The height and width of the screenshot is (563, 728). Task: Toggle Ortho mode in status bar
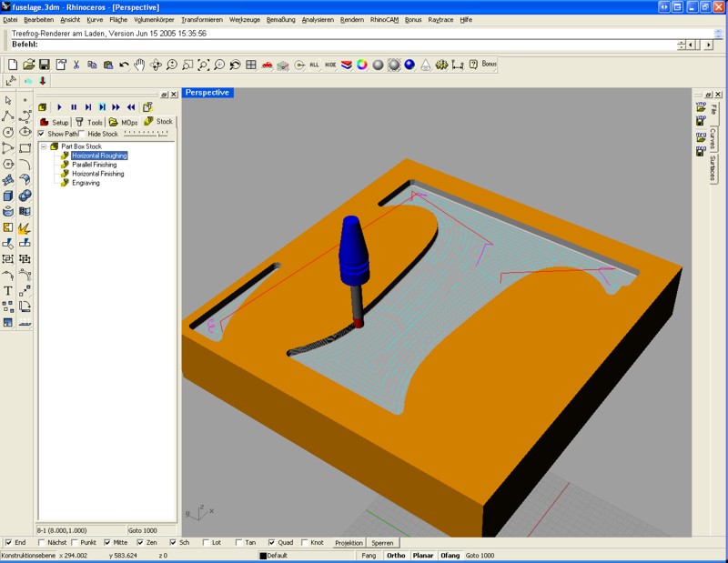click(x=396, y=555)
